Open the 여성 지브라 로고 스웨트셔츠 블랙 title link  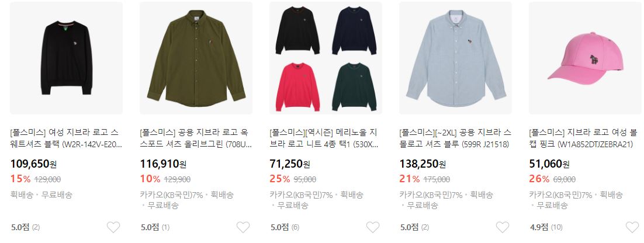66,138
